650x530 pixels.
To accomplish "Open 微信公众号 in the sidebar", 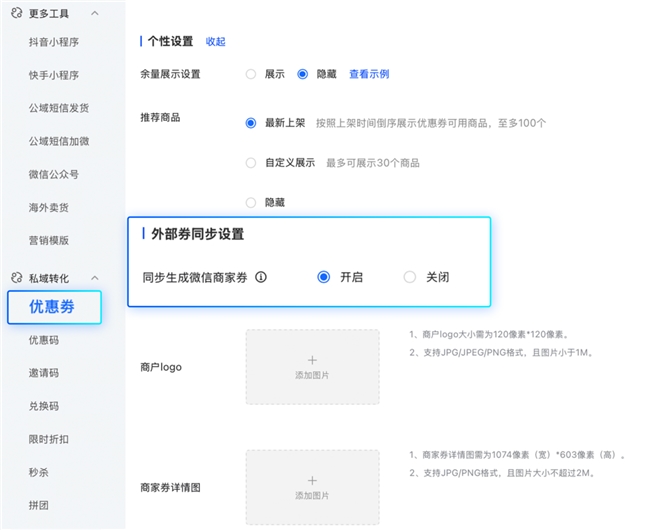I will 54,174.
